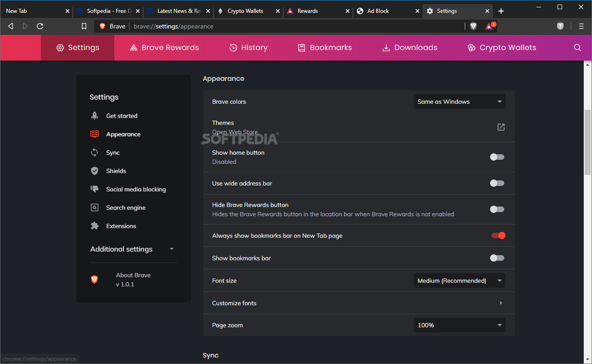Click the thumbs-down Social media blocking icon

(x=95, y=189)
